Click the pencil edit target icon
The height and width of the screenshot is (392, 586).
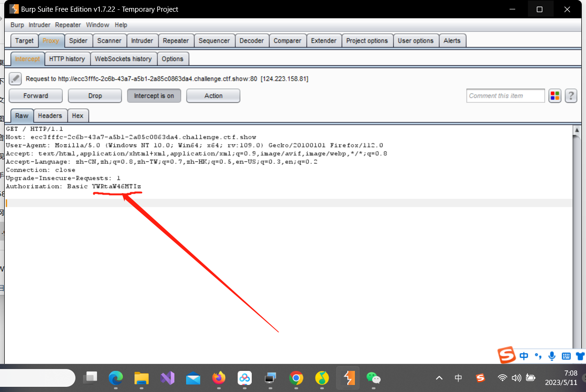(x=15, y=79)
